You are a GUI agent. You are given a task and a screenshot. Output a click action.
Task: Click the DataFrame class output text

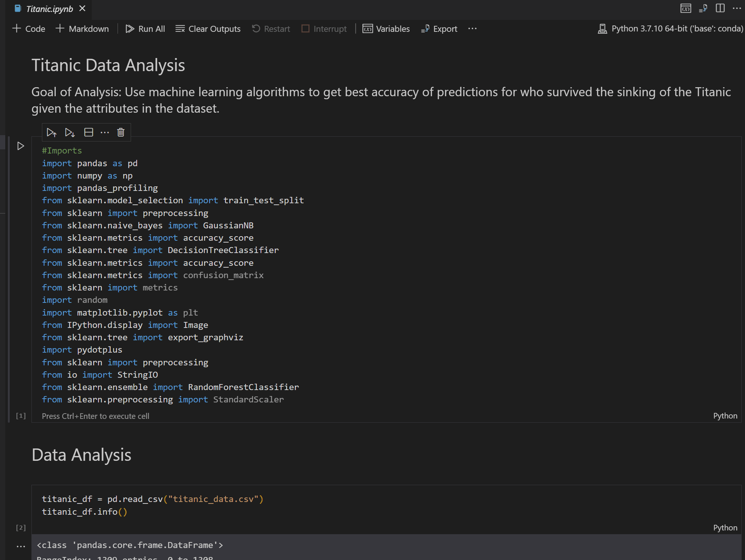tap(130, 545)
